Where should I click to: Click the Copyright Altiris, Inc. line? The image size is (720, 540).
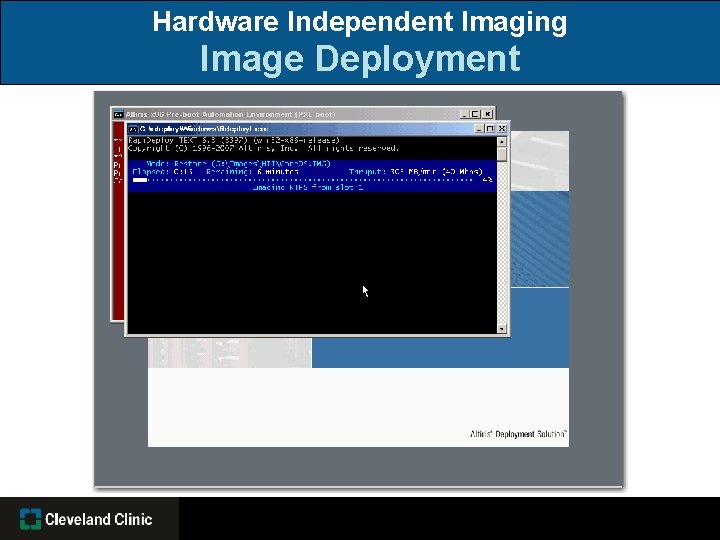264,148
